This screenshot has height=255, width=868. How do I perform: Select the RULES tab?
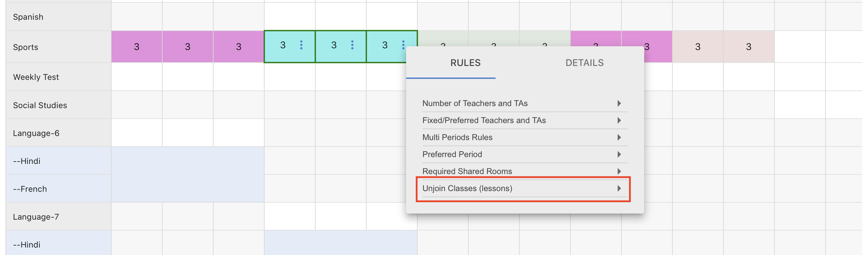pyautogui.click(x=465, y=63)
